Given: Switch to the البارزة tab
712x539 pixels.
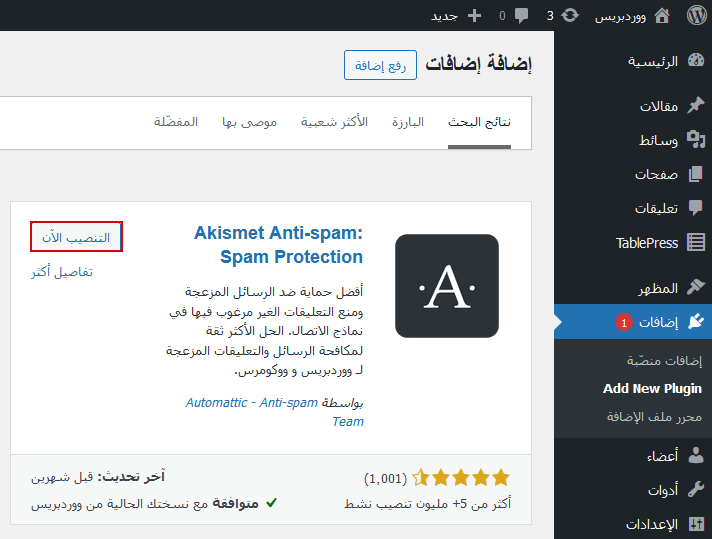Looking at the screenshot, I should (408, 123).
